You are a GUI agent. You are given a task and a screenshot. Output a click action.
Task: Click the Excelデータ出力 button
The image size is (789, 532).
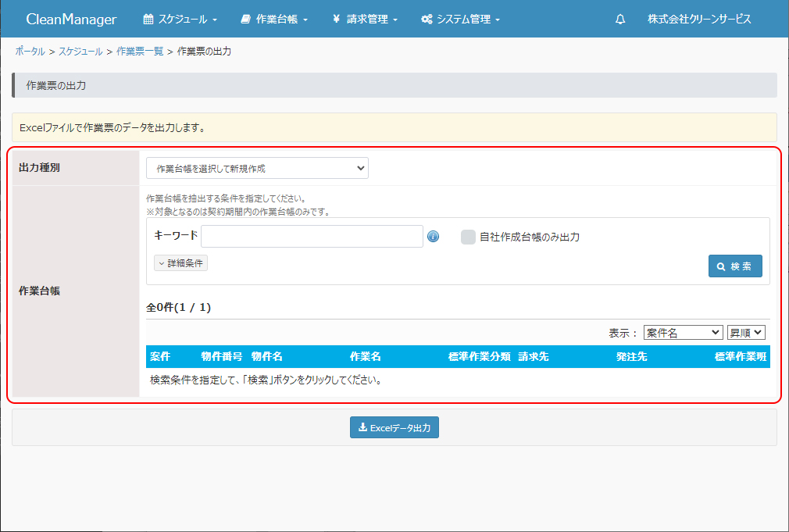394,427
